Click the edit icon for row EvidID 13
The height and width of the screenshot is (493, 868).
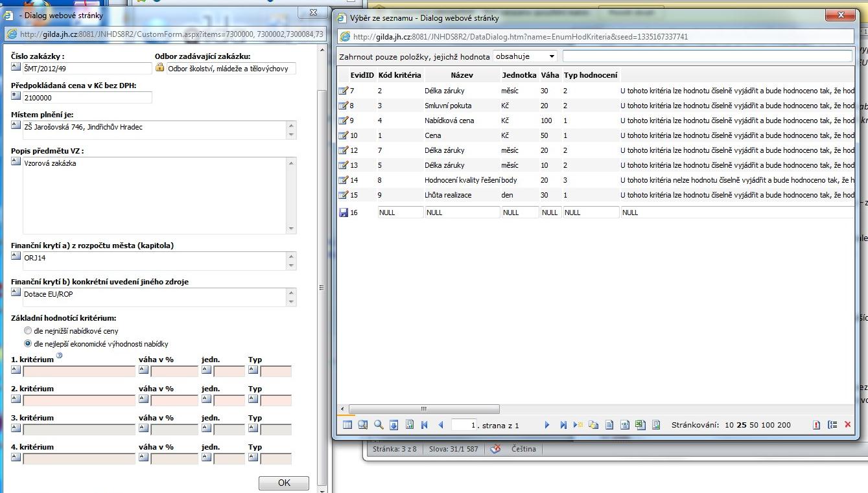(344, 165)
